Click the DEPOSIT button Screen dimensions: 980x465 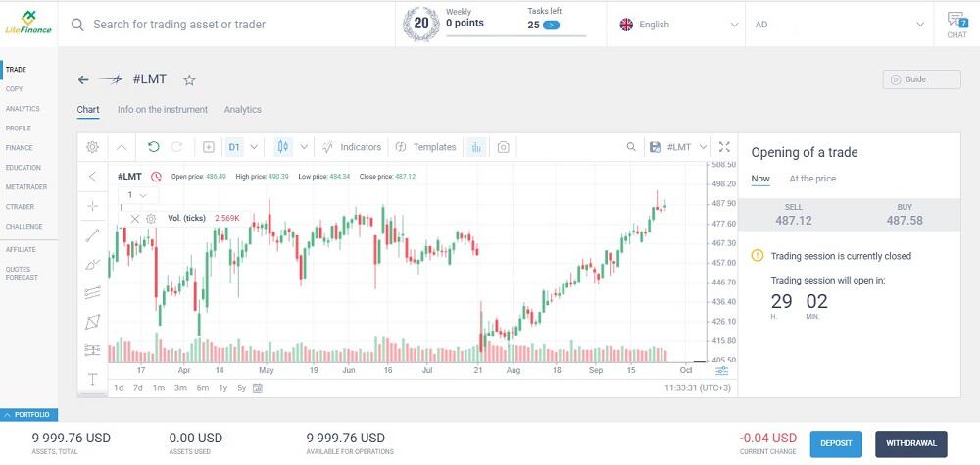[x=836, y=443]
